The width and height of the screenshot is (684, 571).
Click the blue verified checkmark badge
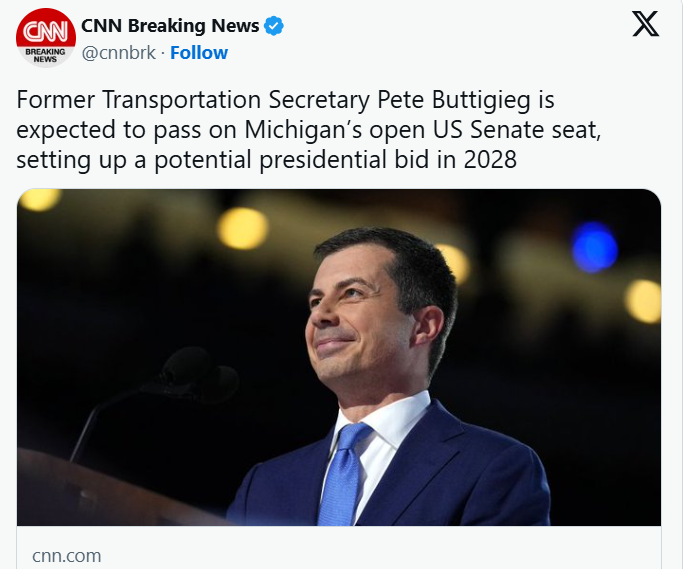tap(274, 26)
